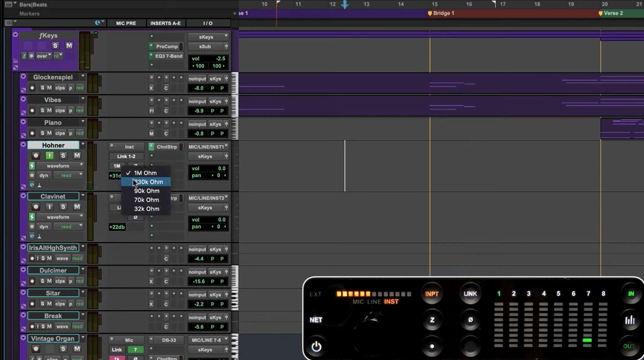Screen dimensions: 644x360
Task: Click the real-time properties asterisk on Hohner
Action: coord(32,175)
